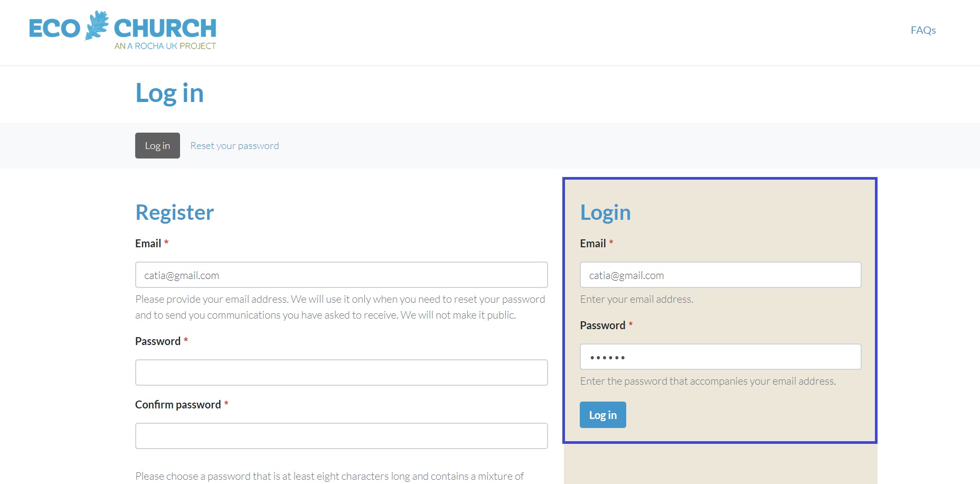This screenshot has height=484, width=980.
Task: Click the blue Log in button
Action: coord(602,415)
